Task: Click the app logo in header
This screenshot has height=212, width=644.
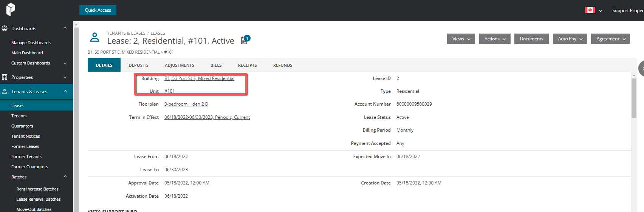Action: [x=11, y=9]
